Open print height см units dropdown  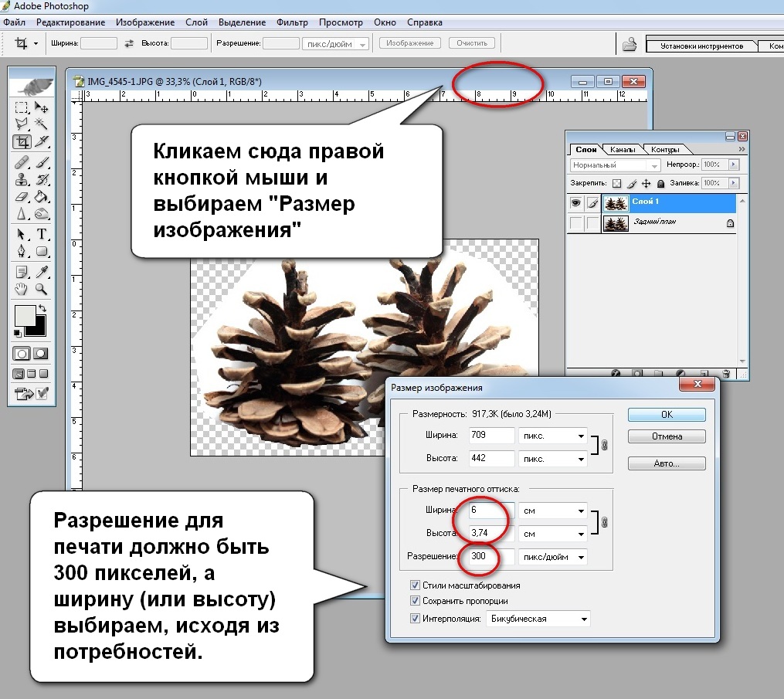tap(552, 534)
